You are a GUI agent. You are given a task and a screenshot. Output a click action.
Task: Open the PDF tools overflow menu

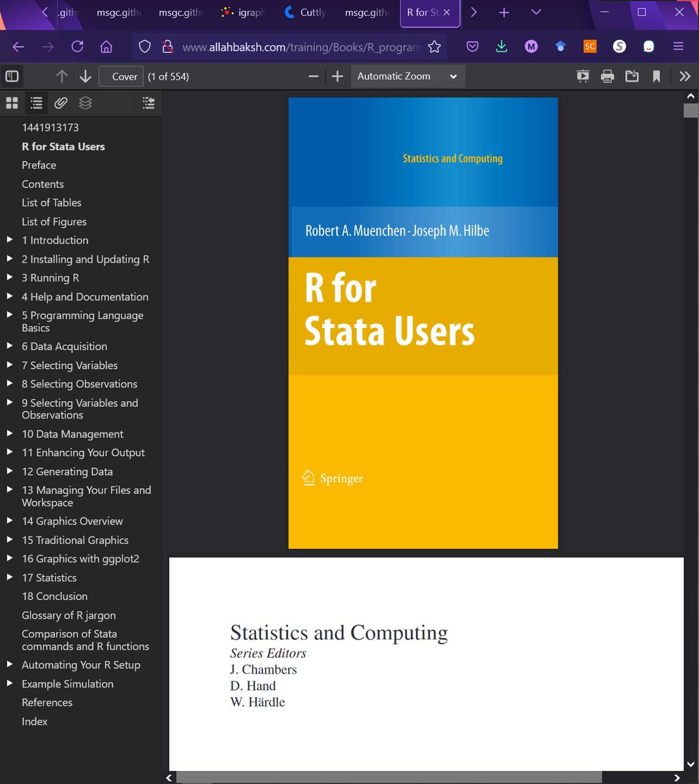(x=685, y=76)
